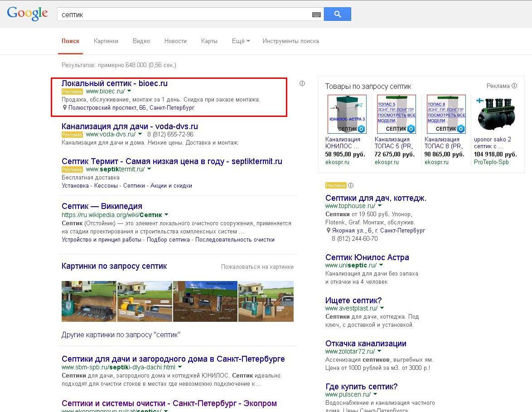Viewport: 532px width, 412px height.
Task: Open dropdown arrow next to www.tophouse.ru/
Action: pos(380,205)
